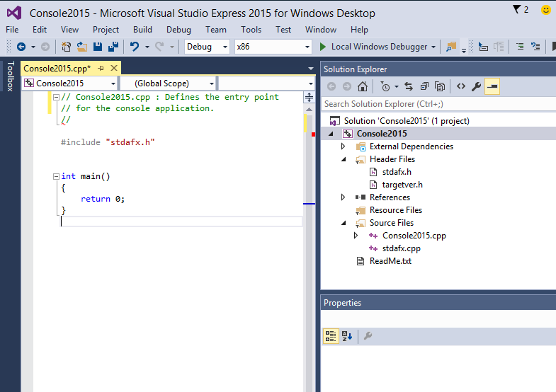Select stdafx.h in Solution Explorer
This screenshot has width=556, height=392.
coord(397,172)
